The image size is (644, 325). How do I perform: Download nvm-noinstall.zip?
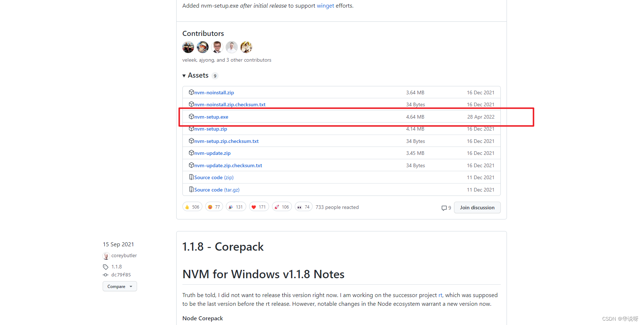pos(214,92)
